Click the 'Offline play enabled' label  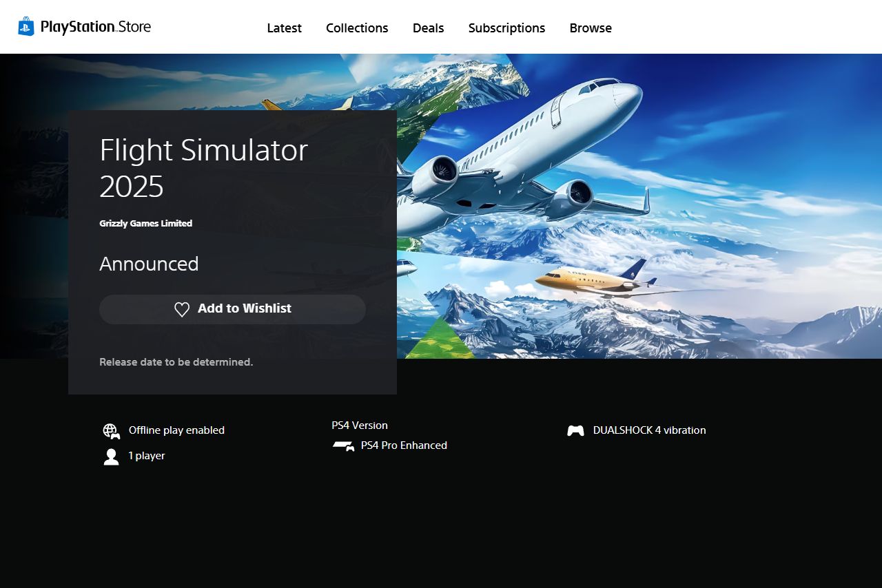(176, 430)
